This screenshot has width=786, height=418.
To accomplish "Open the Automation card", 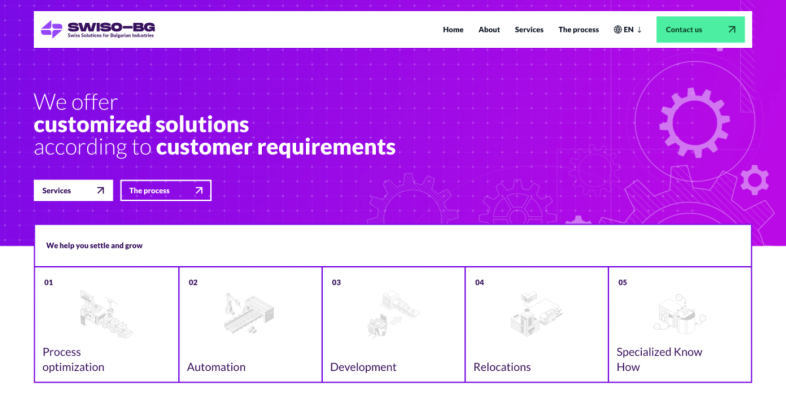I will (x=250, y=325).
